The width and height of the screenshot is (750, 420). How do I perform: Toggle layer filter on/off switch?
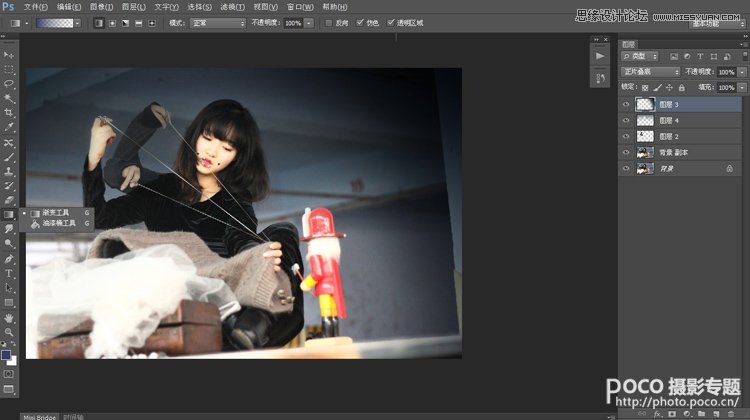click(744, 56)
